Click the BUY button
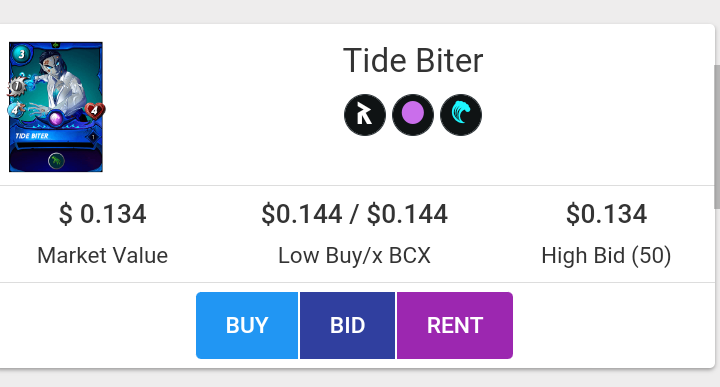Image resolution: width=720 pixels, height=387 pixels. click(x=247, y=325)
